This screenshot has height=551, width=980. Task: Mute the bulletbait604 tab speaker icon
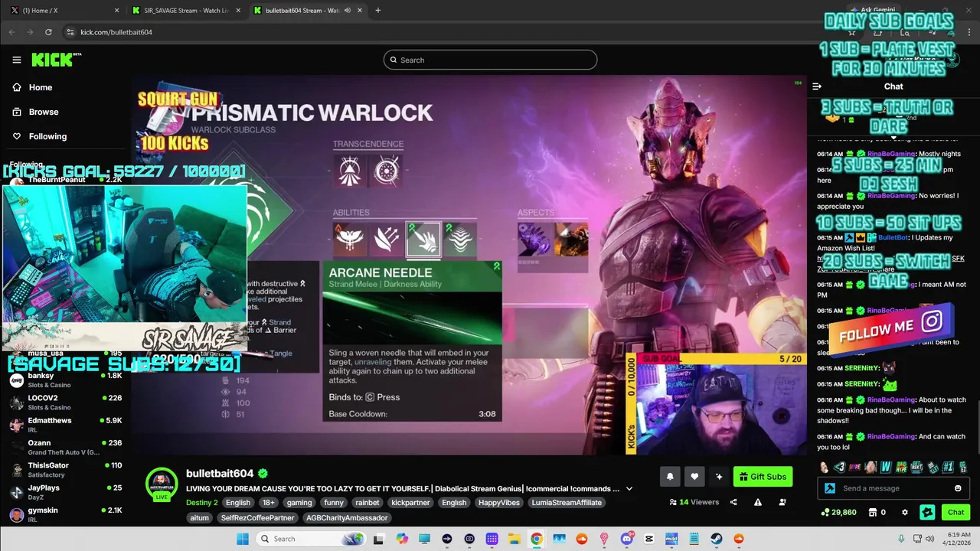[348, 11]
